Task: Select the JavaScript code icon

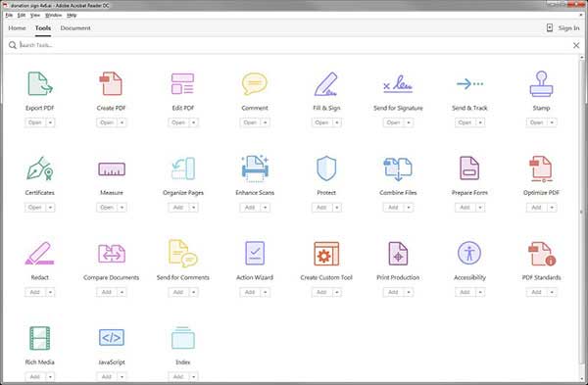Action: coord(112,337)
